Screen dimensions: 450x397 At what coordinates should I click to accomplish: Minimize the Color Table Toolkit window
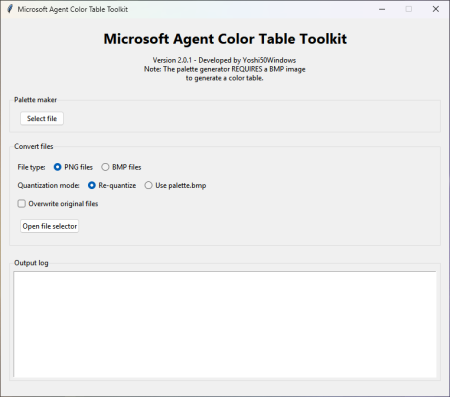pyautogui.click(x=382, y=9)
